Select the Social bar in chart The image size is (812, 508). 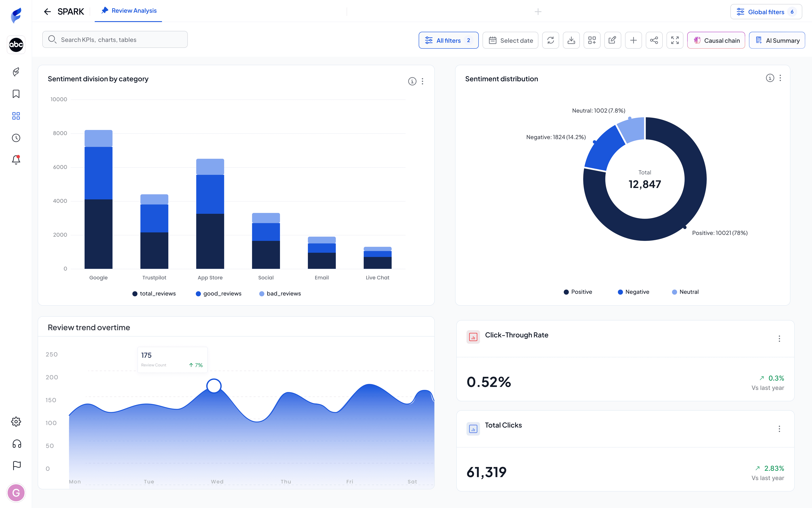266,241
